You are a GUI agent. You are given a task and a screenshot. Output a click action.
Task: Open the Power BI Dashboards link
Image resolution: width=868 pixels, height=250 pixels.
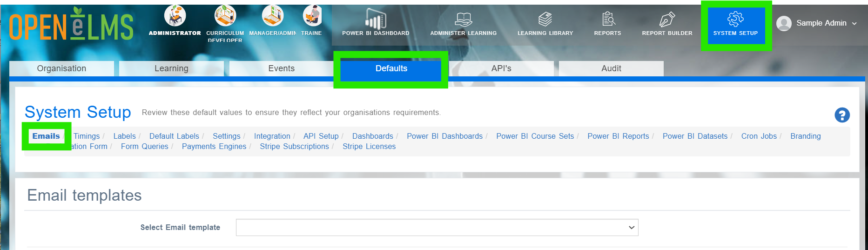[x=445, y=136]
